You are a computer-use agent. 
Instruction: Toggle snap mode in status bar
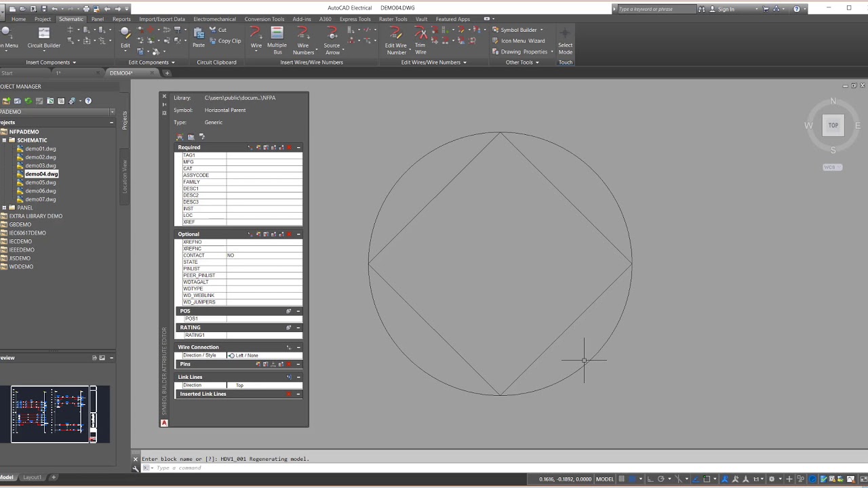(x=633, y=479)
